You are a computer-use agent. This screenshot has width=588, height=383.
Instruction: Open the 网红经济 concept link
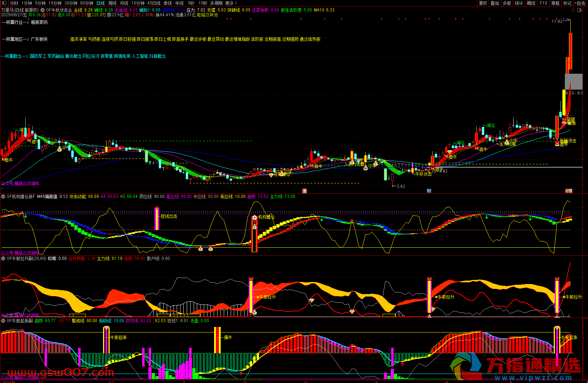point(91,56)
